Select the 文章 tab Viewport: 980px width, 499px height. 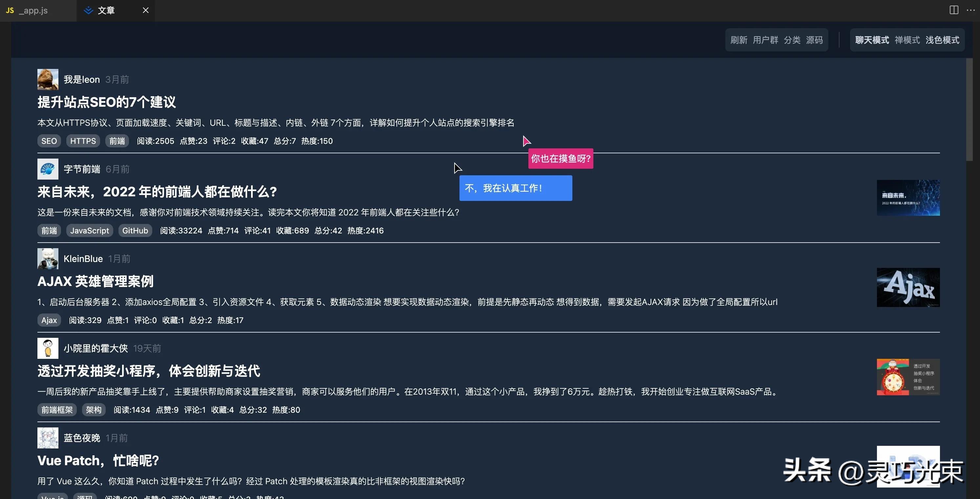tap(105, 10)
